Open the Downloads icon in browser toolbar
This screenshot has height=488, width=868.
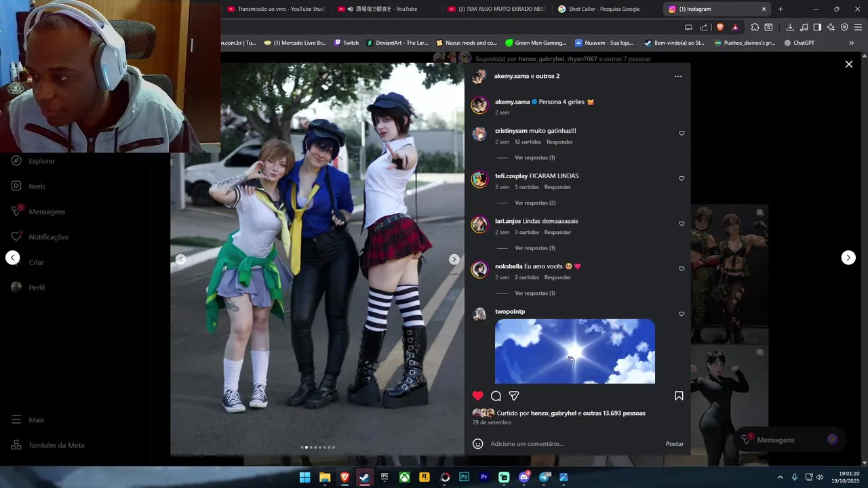click(790, 27)
